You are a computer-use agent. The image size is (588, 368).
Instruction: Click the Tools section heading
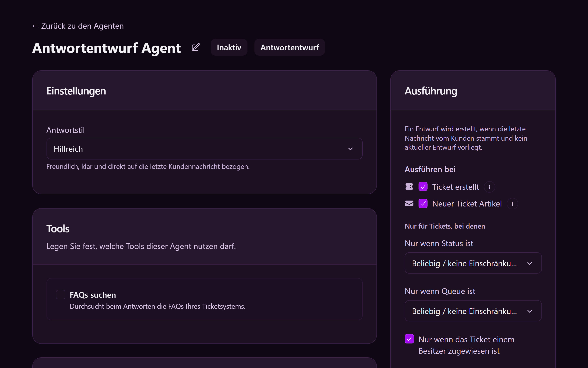point(58,229)
